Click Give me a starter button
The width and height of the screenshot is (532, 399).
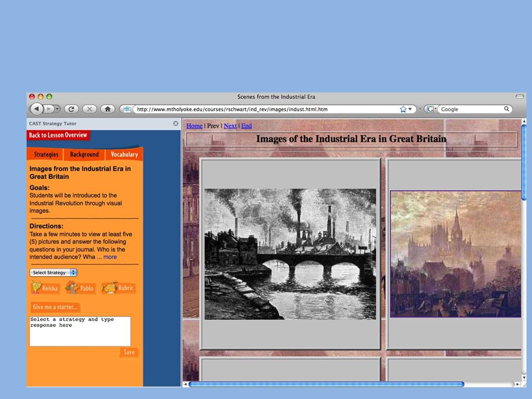point(55,307)
